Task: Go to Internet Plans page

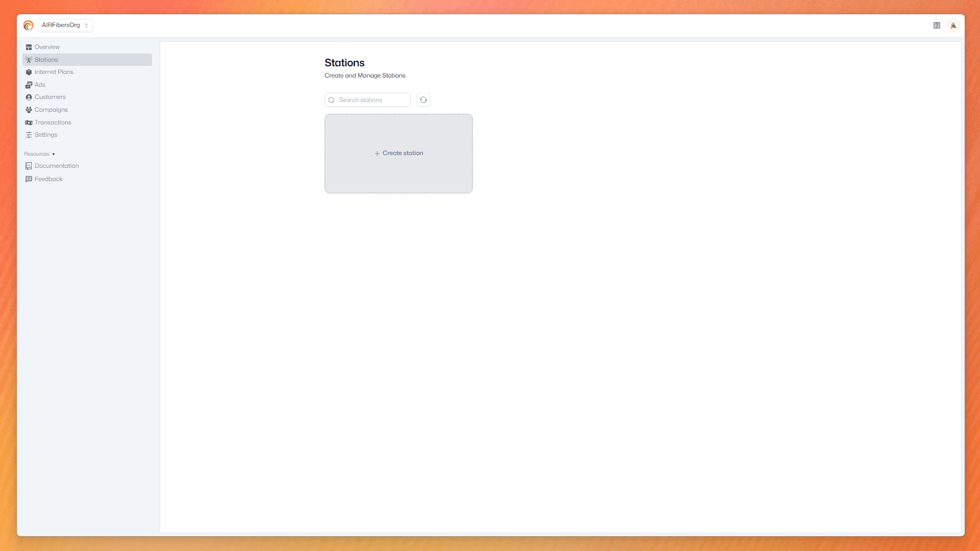Action: click(54, 72)
